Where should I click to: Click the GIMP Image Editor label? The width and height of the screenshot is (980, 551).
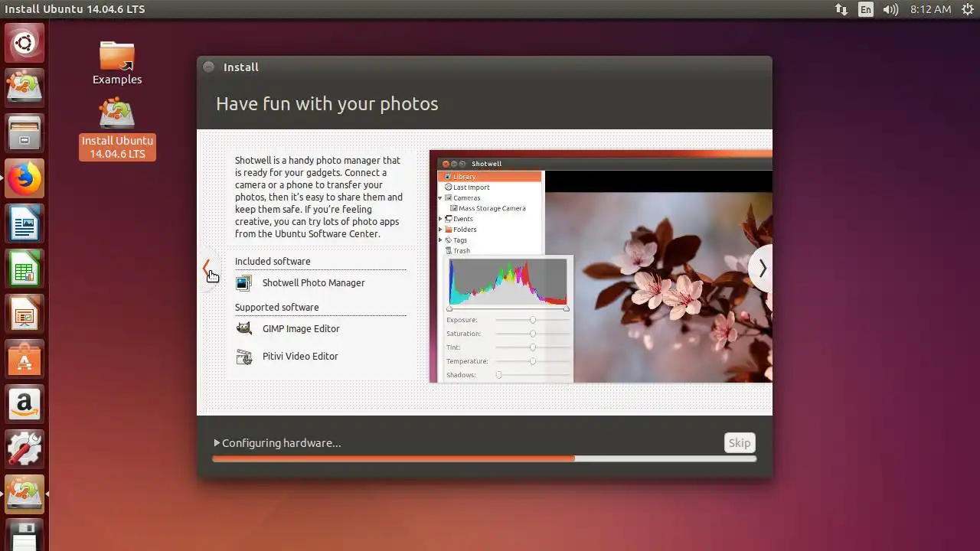(x=301, y=329)
